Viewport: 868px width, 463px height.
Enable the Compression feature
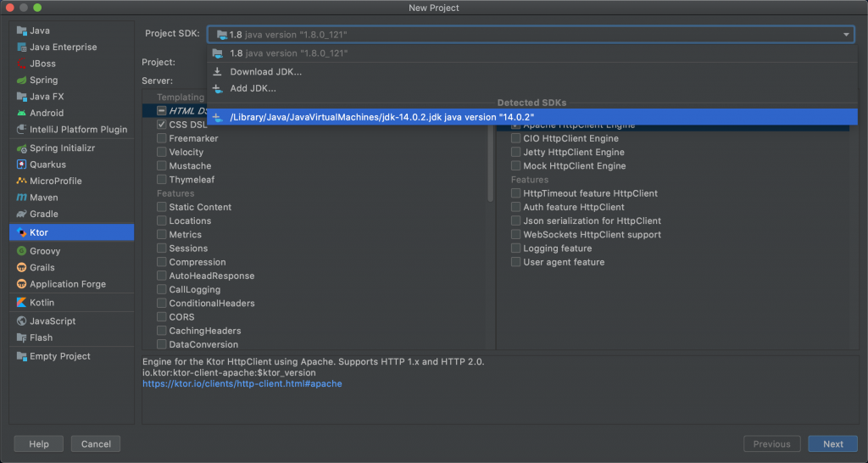(162, 262)
